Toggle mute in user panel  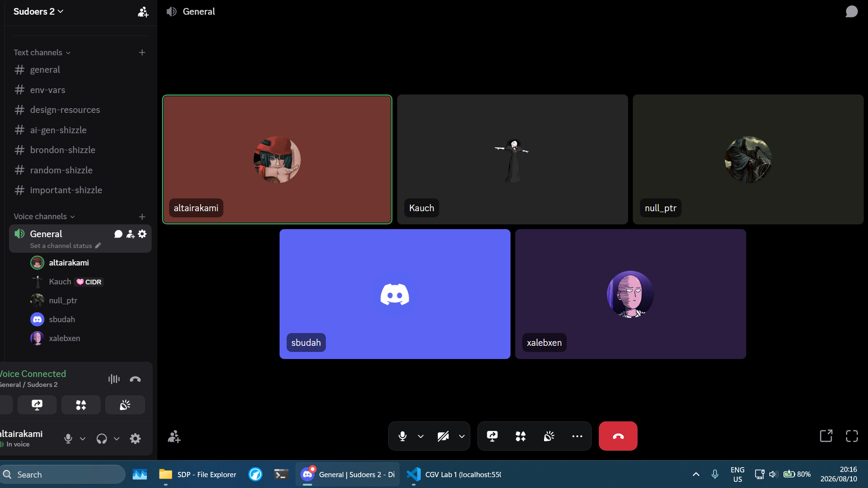coord(68,438)
